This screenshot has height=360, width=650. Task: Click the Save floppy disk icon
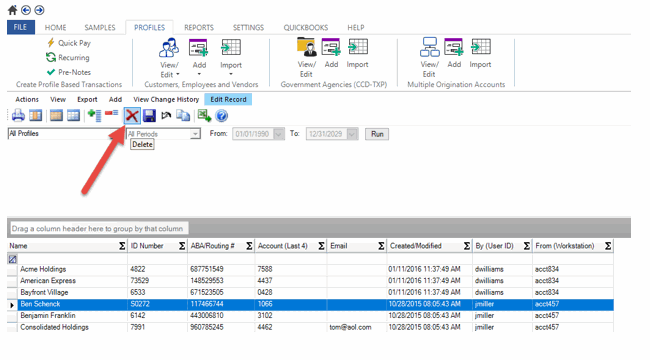(149, 116)
